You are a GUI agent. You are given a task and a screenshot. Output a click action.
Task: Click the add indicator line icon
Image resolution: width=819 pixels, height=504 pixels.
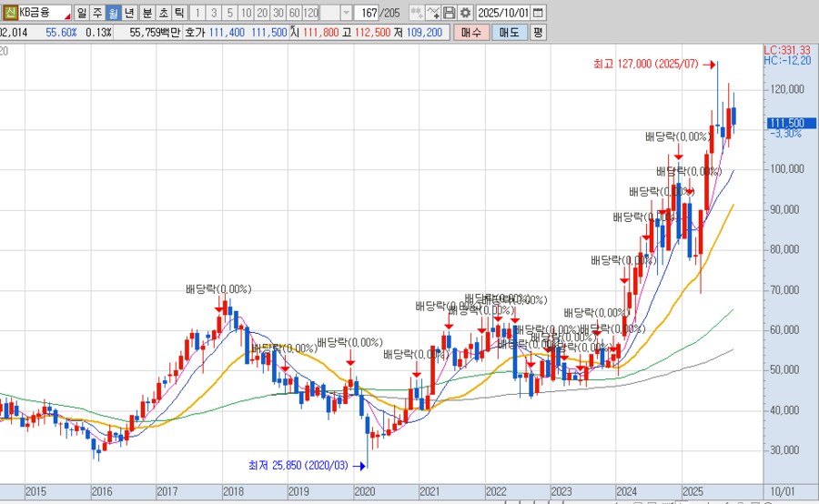[x=433, y=14]
